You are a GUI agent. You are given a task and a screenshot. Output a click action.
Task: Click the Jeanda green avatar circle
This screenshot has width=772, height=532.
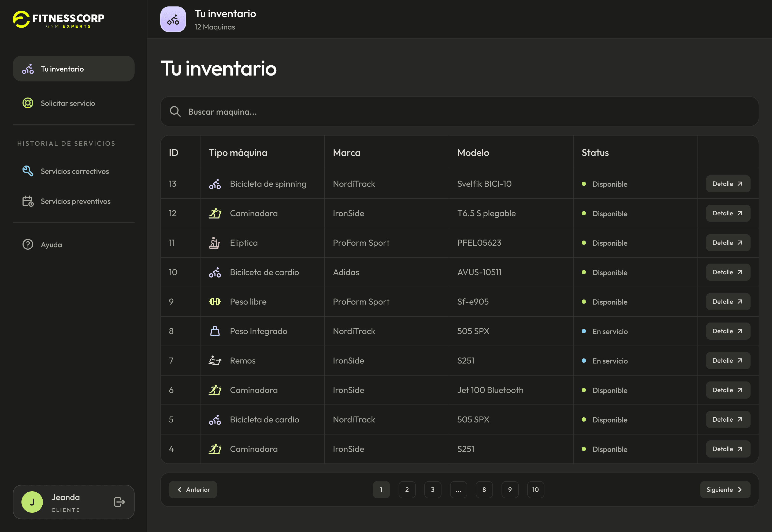coord(32,502)
